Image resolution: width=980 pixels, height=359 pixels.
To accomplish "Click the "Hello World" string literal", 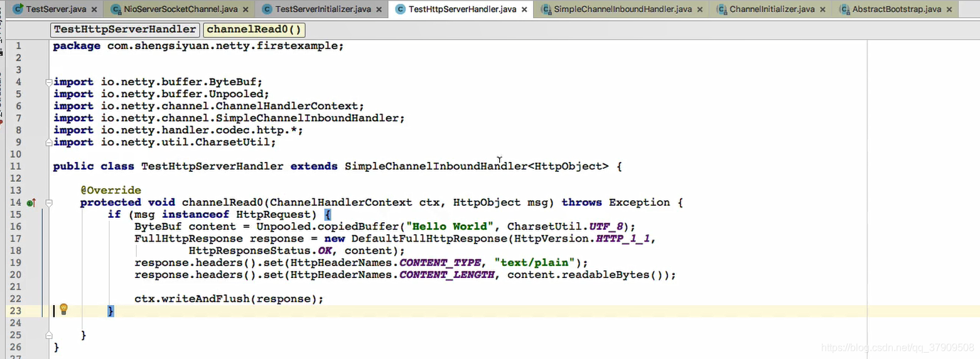I will (450, 227).
